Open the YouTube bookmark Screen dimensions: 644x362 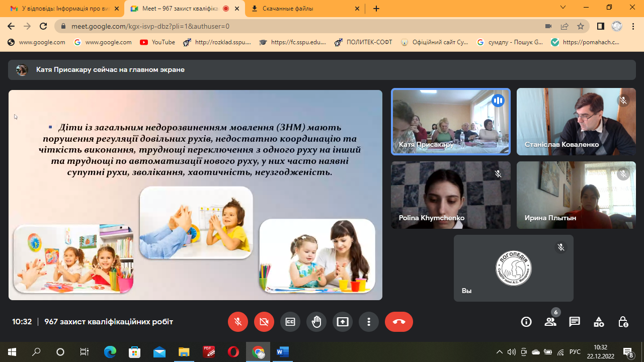coord(157,42)
